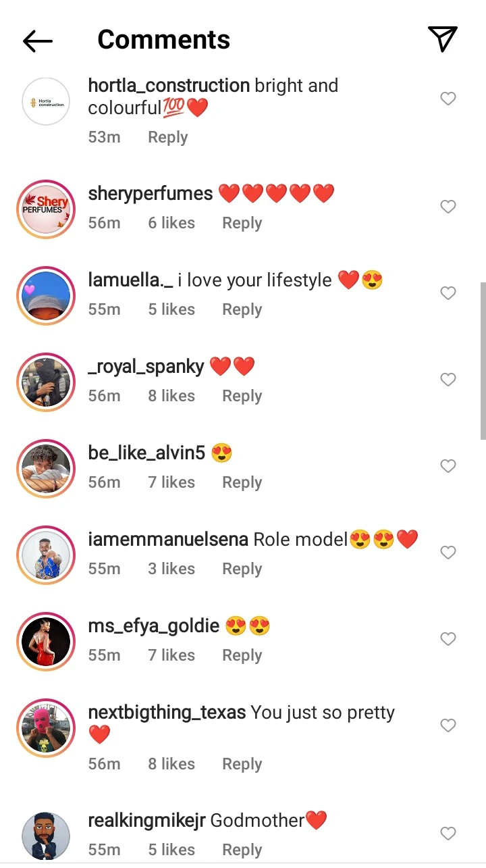Viewport: 486px width, 868px height.
Task: View 8 likes on _royal_spanky comment
Action: point(171,396)
